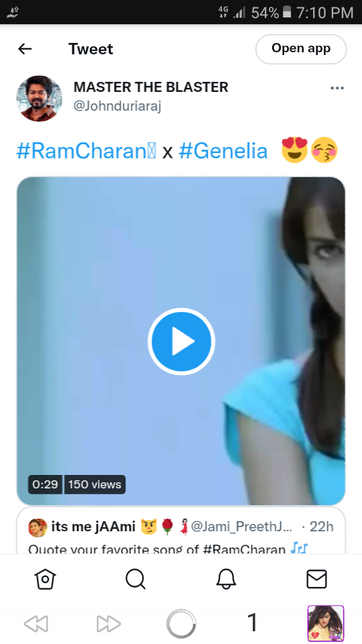Play the video in the tweet
Screen dimensions: 362x644
pos(181,341)
